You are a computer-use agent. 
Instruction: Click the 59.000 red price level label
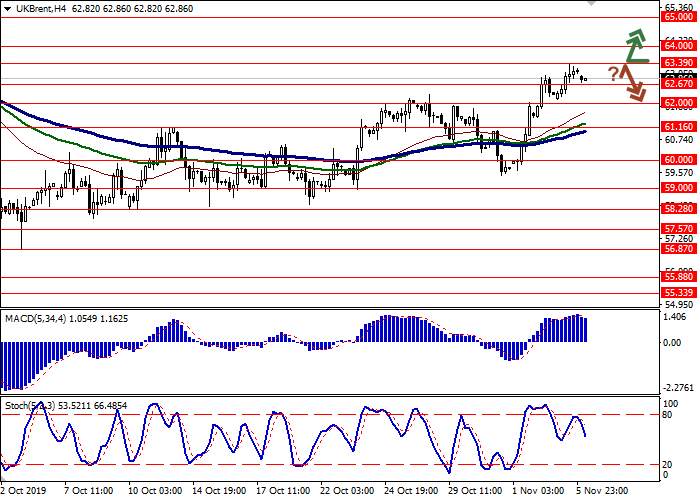[x=679, y=188]
